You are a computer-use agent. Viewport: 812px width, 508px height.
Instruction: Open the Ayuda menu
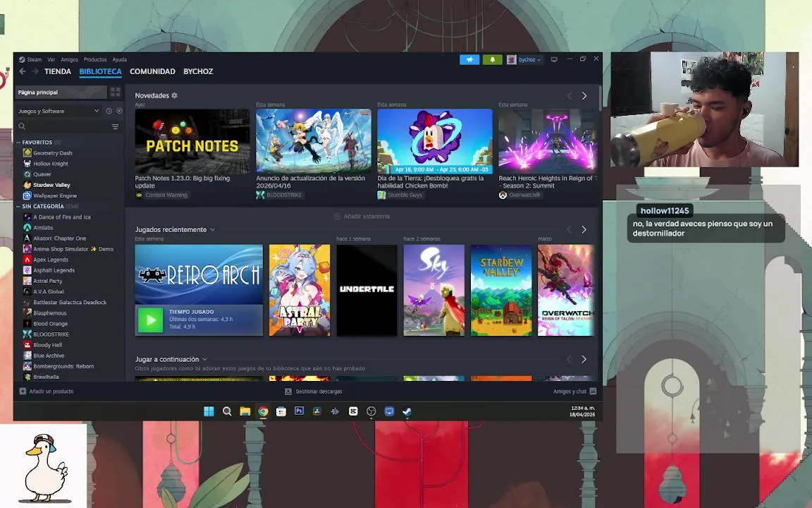(x=120, y=59)
